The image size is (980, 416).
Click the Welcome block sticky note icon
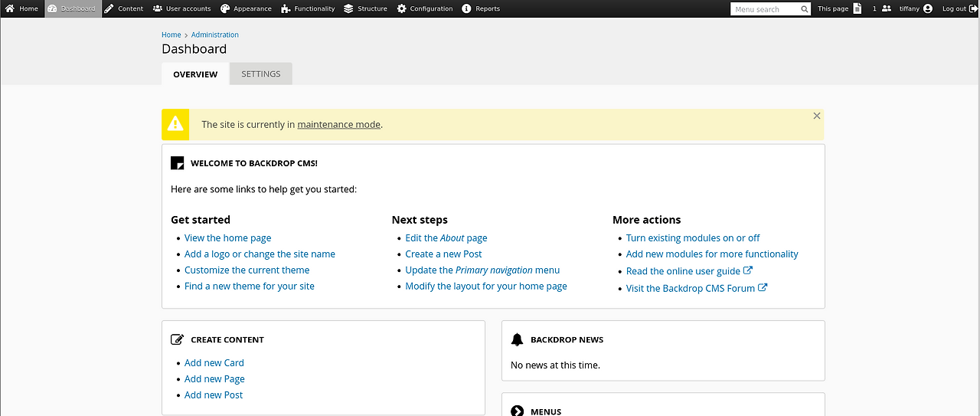point(177,163)
